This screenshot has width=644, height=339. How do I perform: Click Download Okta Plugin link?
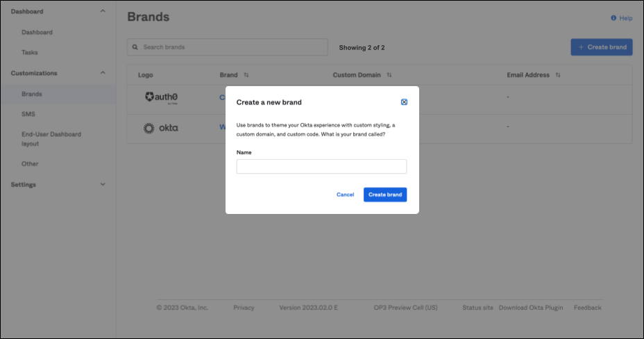[531, 308]
